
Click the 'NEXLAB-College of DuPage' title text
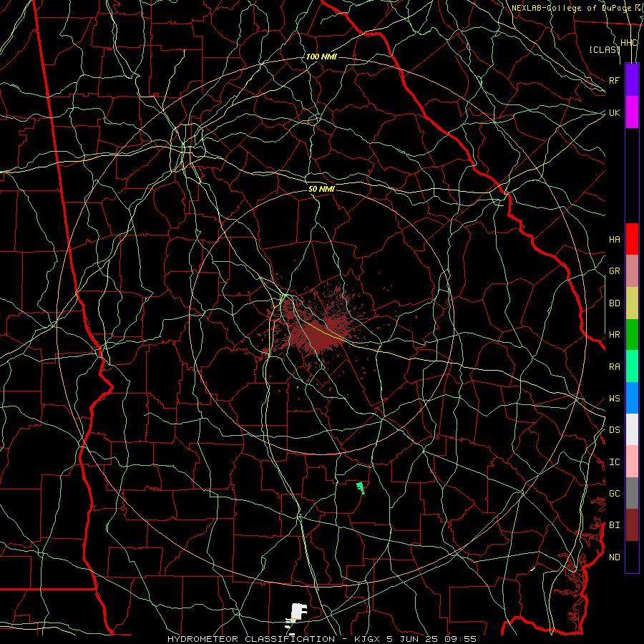pyautogui.click(x=571, y=8)
